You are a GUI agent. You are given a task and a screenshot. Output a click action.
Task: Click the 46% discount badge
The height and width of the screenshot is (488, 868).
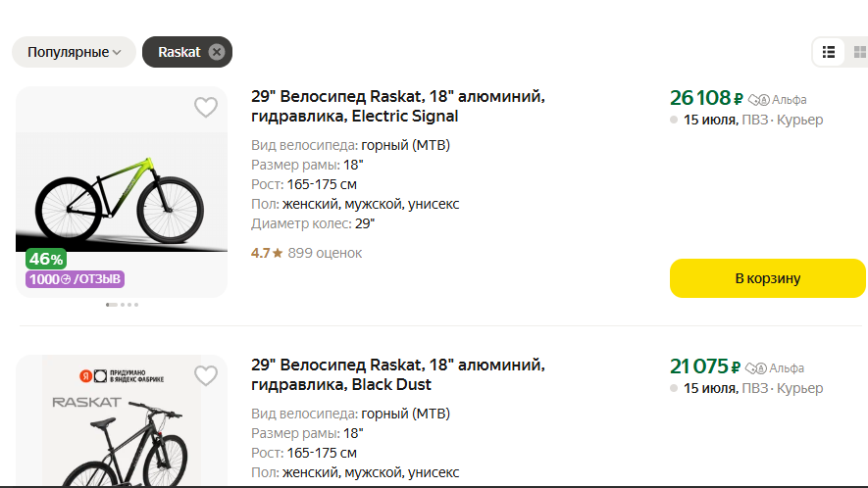pos(46,259)
